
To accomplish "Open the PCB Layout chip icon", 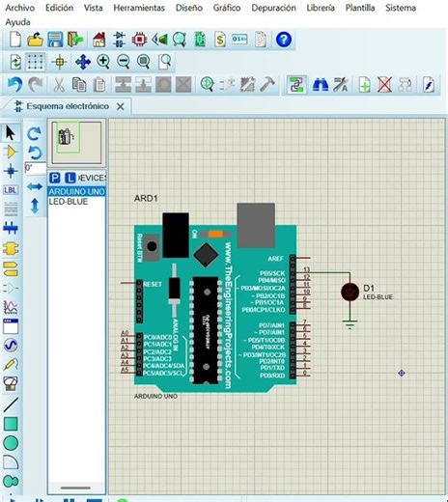I will click(x=139, y=40).
